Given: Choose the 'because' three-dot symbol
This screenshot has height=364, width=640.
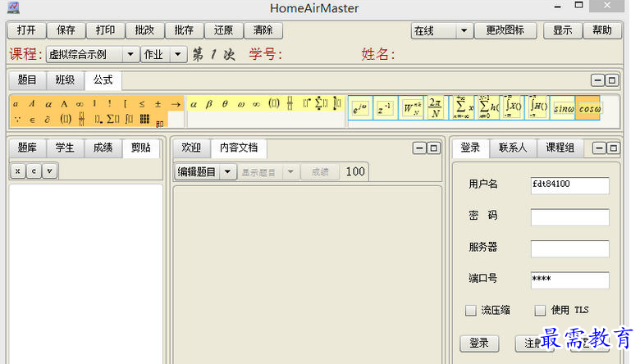Looking at the screenshot, I should click(16, 120).
